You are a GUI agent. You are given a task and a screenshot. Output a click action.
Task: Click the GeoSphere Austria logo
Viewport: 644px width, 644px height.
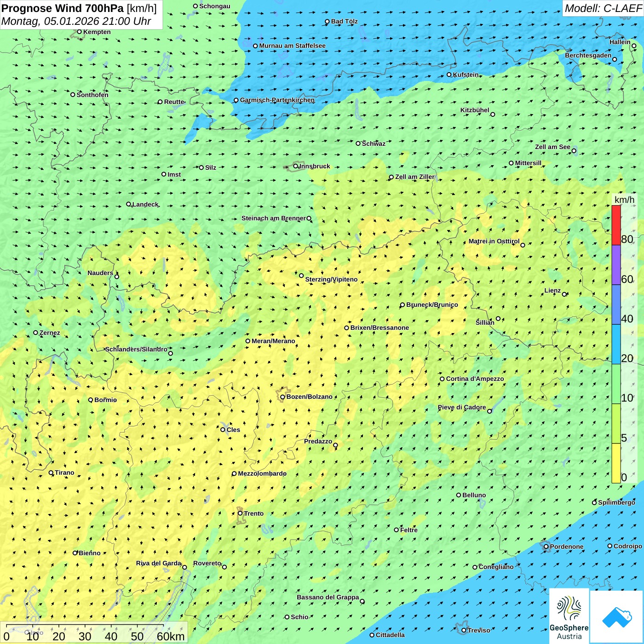point(569,616)
